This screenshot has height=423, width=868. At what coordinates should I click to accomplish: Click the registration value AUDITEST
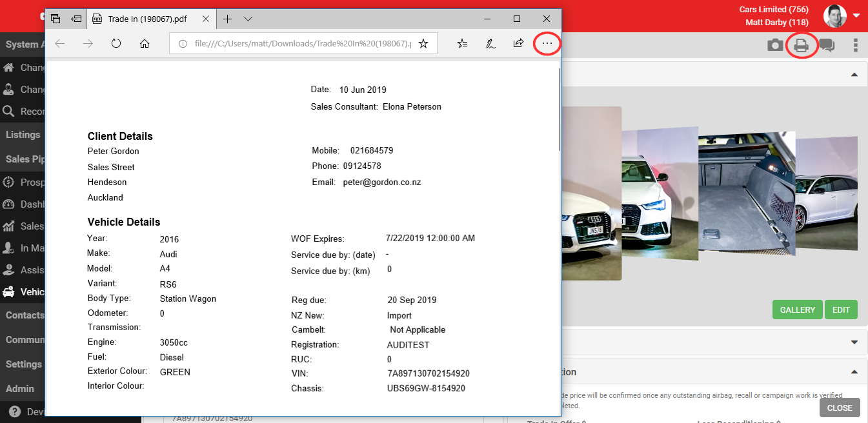click(409, 345)
